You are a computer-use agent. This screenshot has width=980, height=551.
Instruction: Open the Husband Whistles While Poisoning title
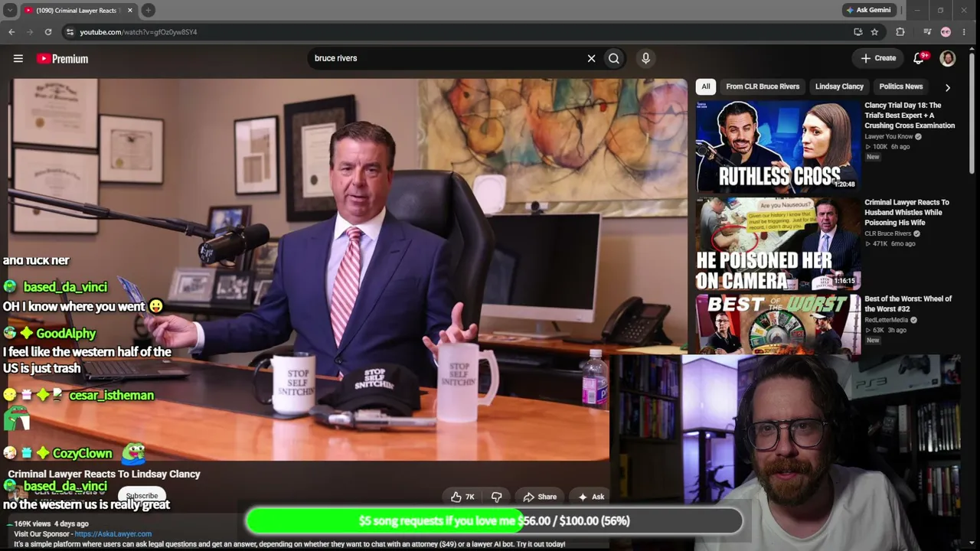[x=906, y=213]
